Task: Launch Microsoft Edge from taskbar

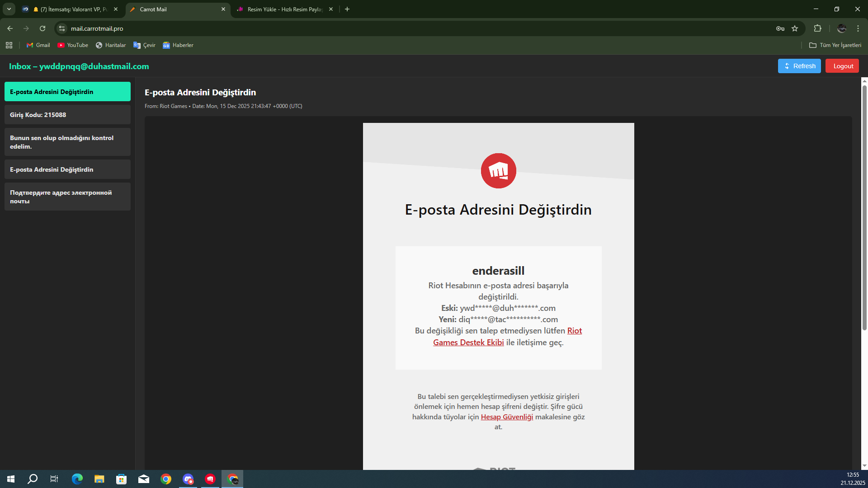Action: coord(77,479)
